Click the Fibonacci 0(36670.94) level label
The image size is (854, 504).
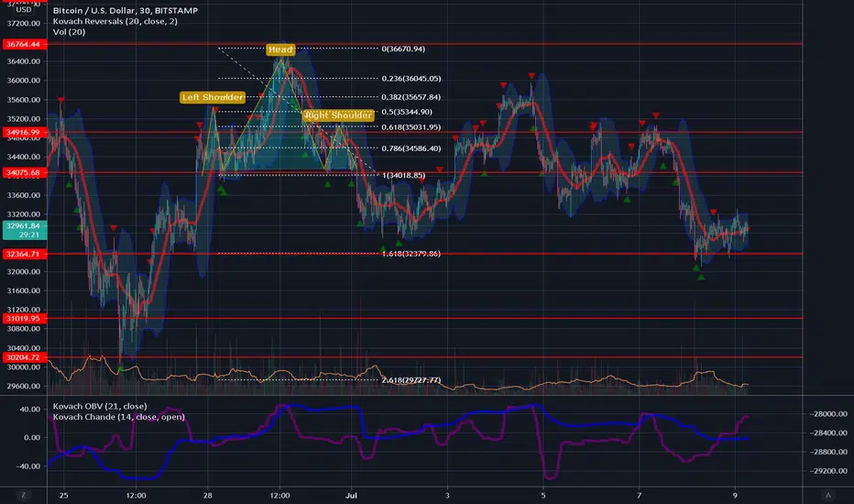(403, 49)
